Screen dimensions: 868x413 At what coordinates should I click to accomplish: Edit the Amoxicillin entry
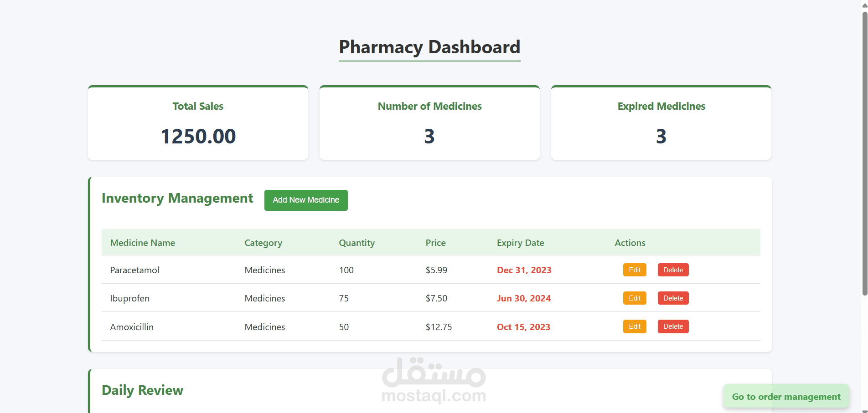coord(635,326)
